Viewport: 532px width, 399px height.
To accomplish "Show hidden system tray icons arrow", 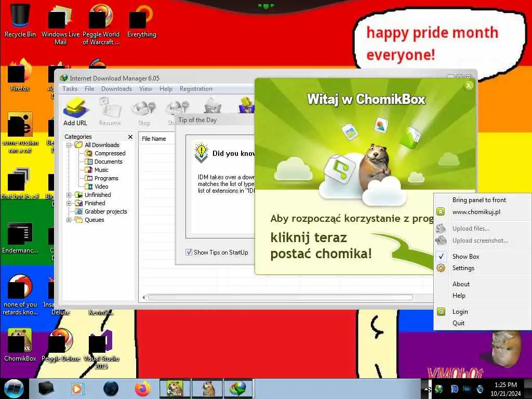I will pyautogui.click(x=425, y=389).
